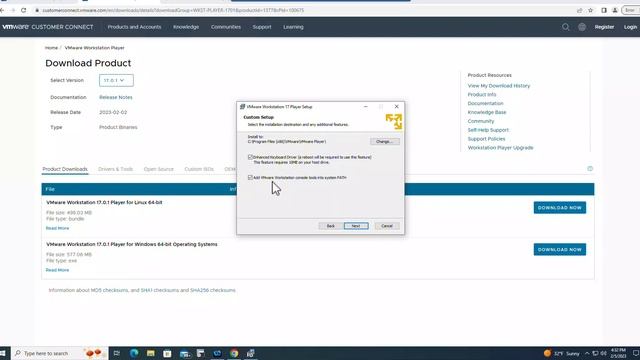Open the Documentation resource link in sidebar
The image size is (640, 360).
485,103
